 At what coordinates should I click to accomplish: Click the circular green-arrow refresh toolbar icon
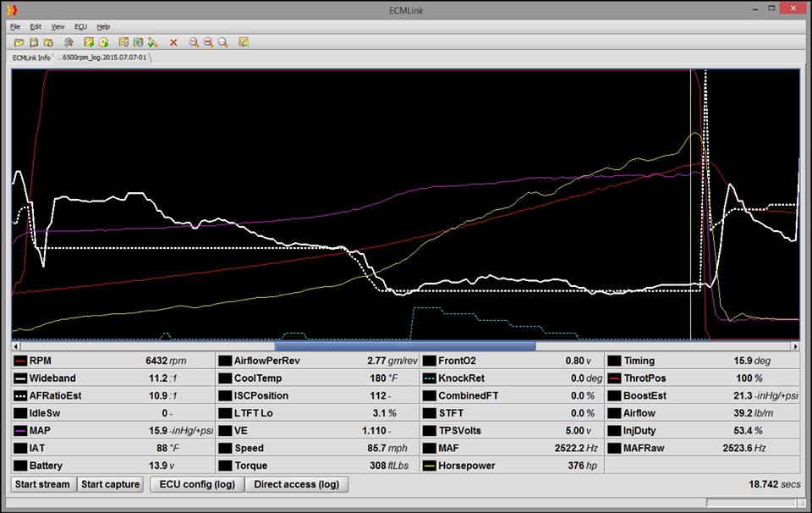tap(103, 42)
